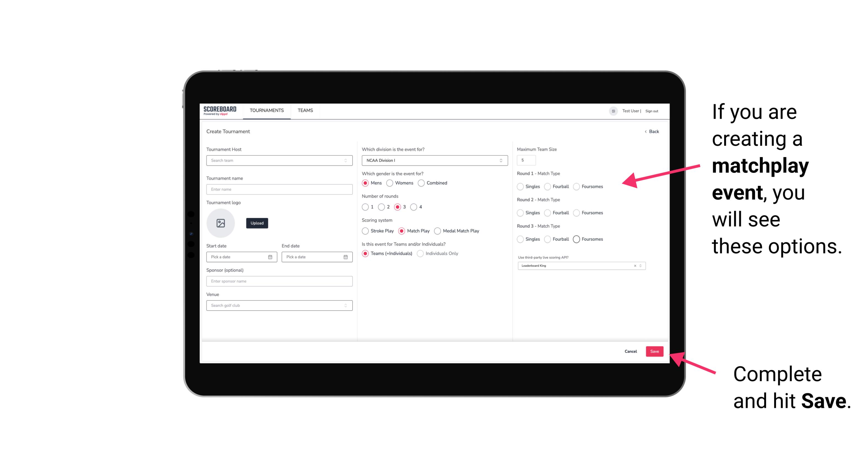Click the Back navigation arrow icon

645,131
